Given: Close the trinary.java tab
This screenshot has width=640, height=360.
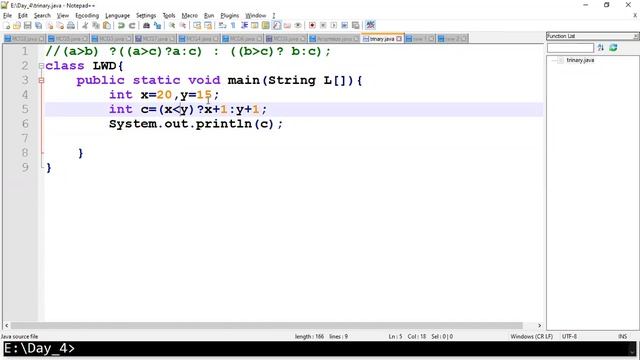Looking at the screenshot, I should 399,39.
